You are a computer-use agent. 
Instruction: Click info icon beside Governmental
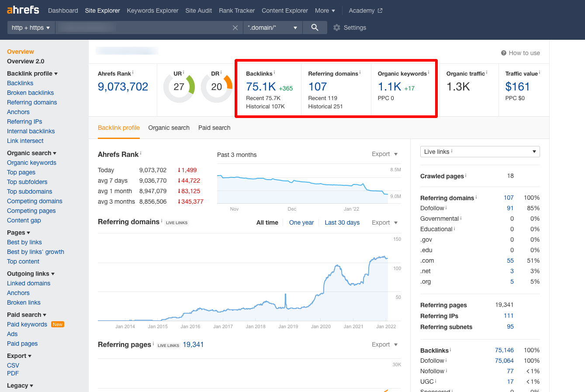coord(461,218)
